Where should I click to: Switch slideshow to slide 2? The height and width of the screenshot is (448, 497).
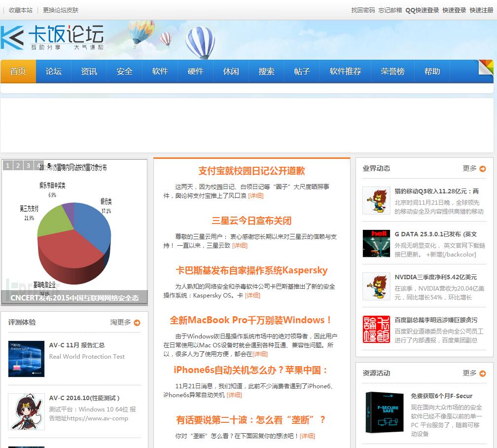[18, 165]
